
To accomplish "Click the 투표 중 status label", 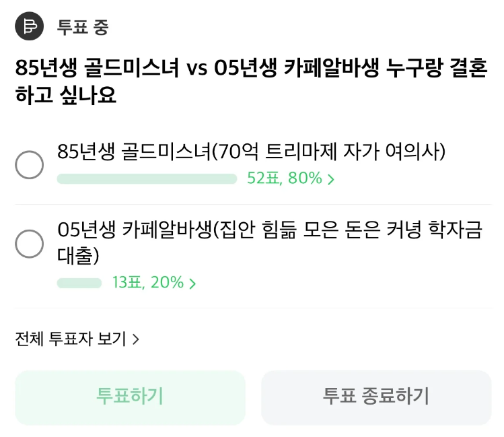I will [83, 28].
